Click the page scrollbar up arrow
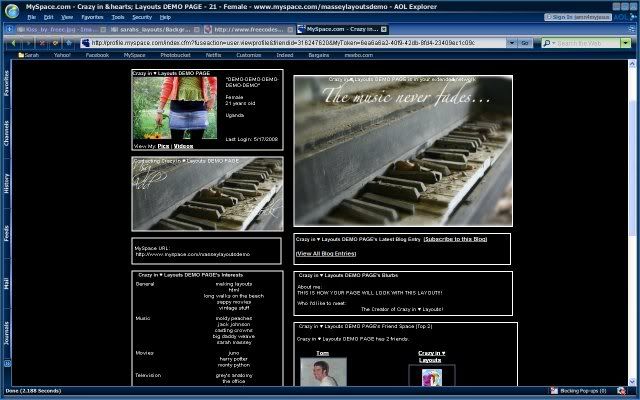This screenshot has width=640, height=400. (x=632, y=63)
